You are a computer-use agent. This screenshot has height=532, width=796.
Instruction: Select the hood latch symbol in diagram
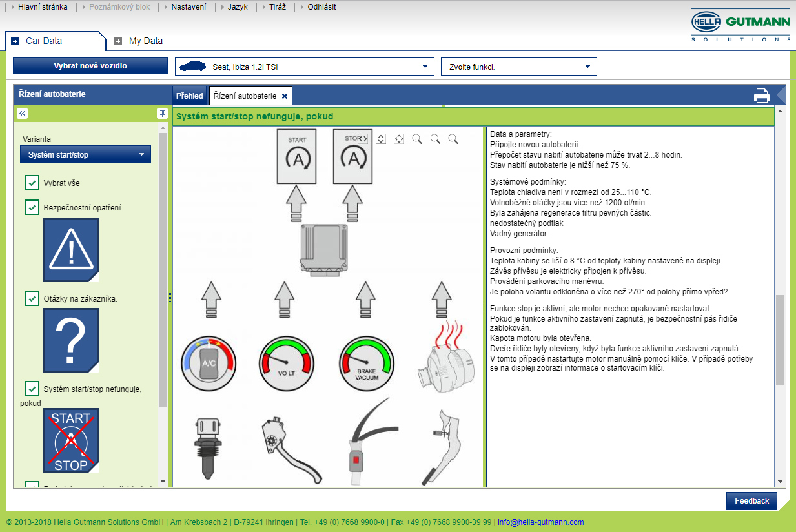442,447
